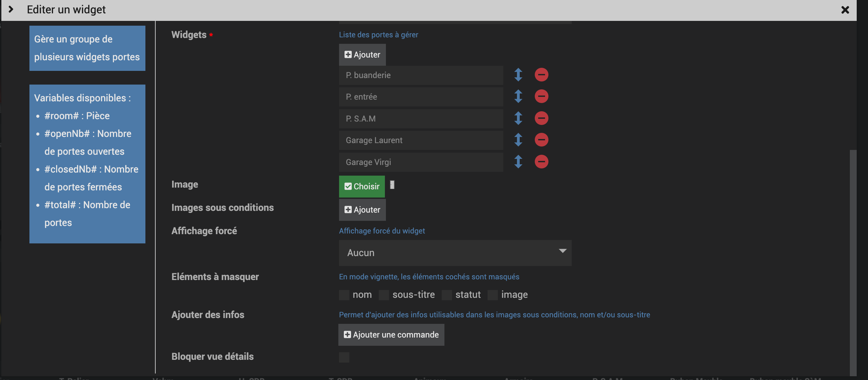
Task: Open the Affichage forcé dropdown
Action: 455,253
